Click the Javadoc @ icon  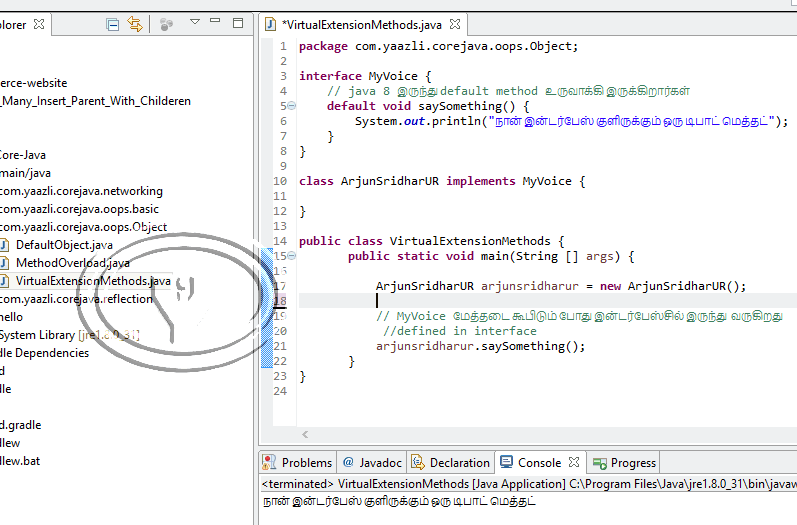348,462
